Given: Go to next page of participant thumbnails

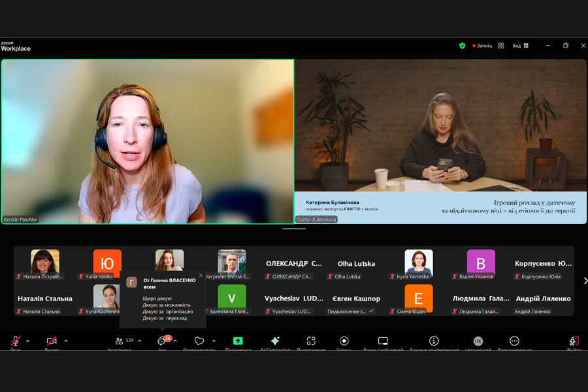Looking at the screenshot, I should 585,280.
